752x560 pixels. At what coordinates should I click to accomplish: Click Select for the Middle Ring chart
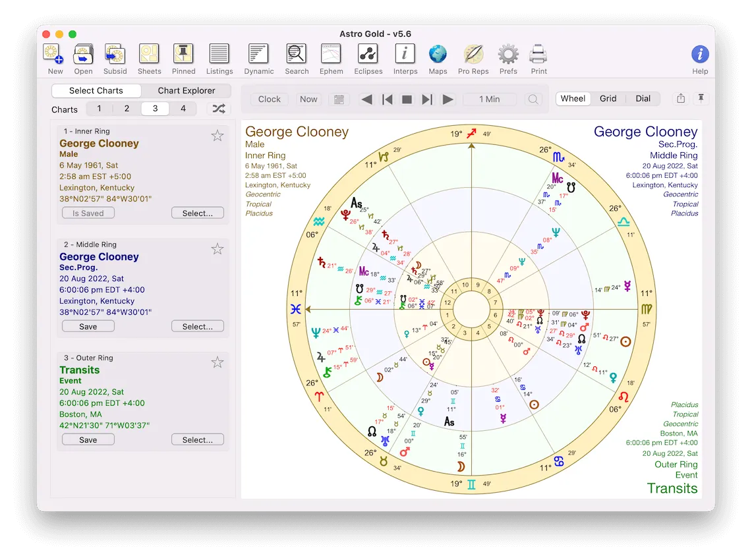(x=197, y=325)
